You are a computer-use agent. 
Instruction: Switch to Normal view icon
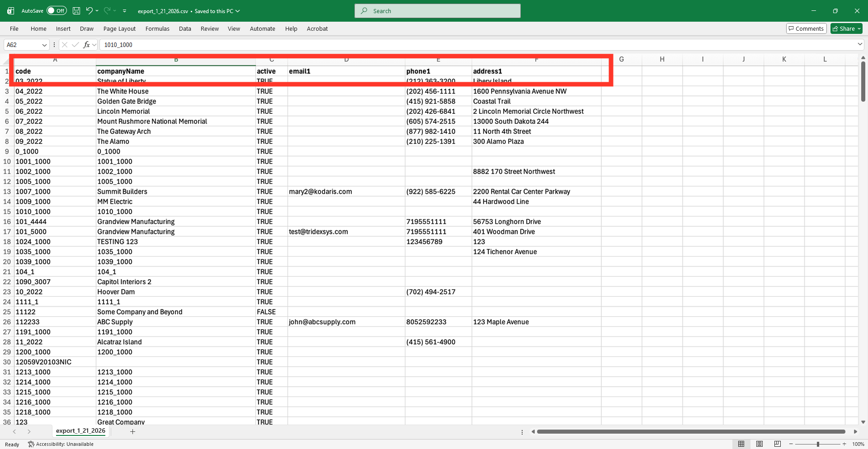741,444
